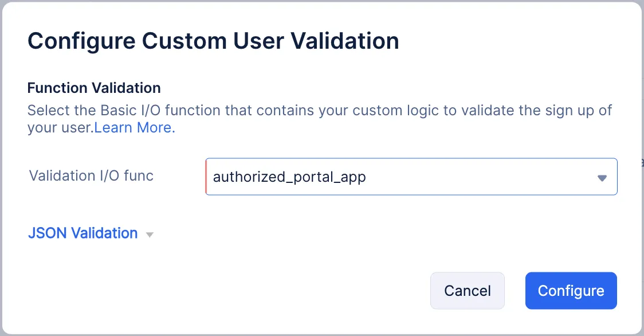
Task: Click the caret inside the function selector
Action: tap(602, 177)
